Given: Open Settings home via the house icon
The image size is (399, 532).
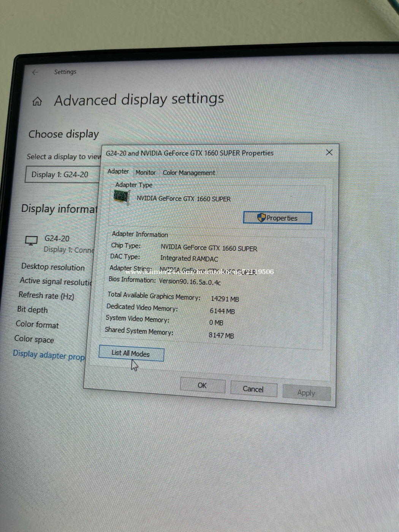Looking at the screenshot, I should (x=37, y=101).
